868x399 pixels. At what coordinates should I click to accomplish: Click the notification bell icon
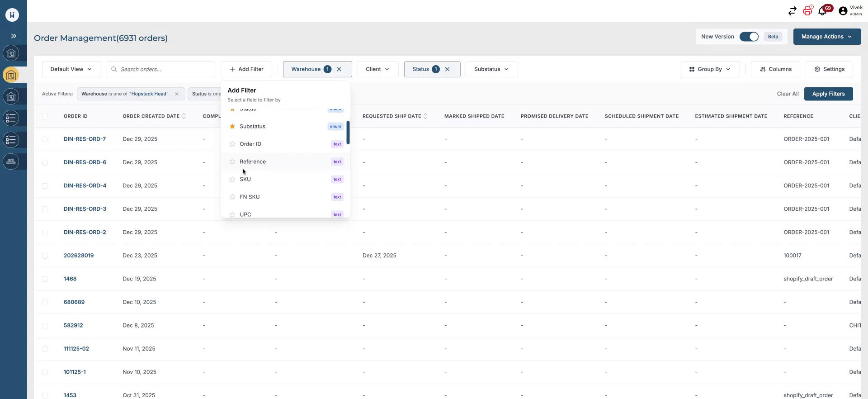(x=823, y=11)
